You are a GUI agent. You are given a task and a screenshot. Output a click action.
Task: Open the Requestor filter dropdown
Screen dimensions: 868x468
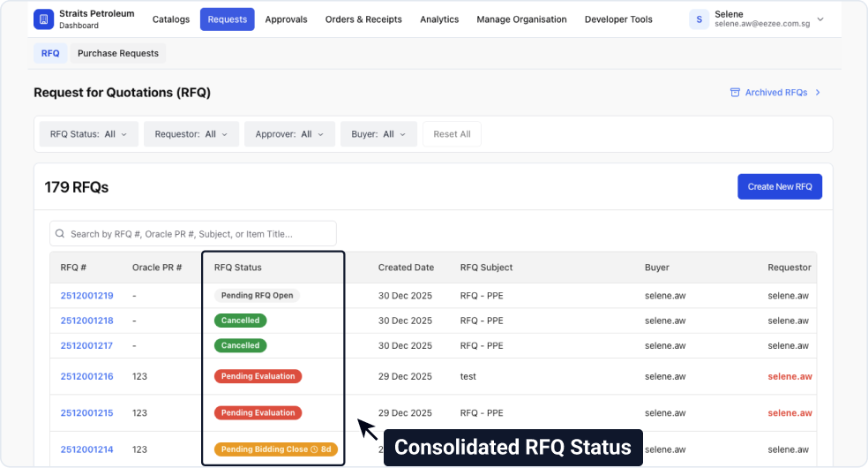191,134
